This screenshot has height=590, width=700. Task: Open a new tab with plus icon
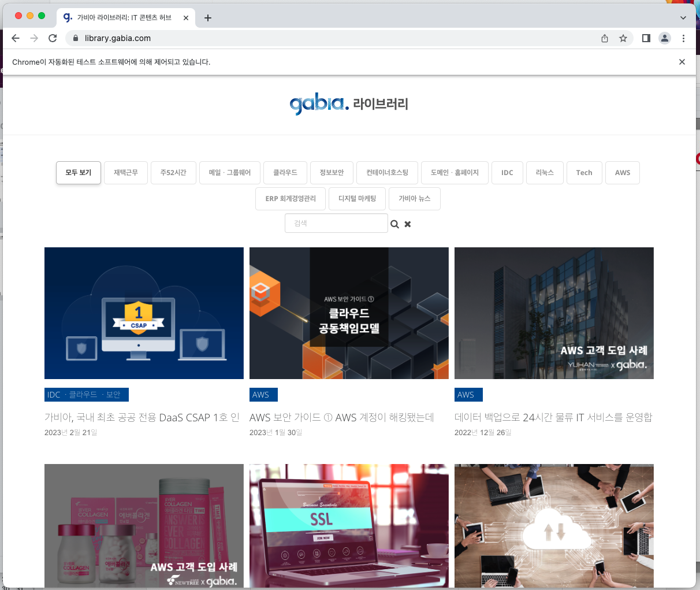[x=208, y=18]
